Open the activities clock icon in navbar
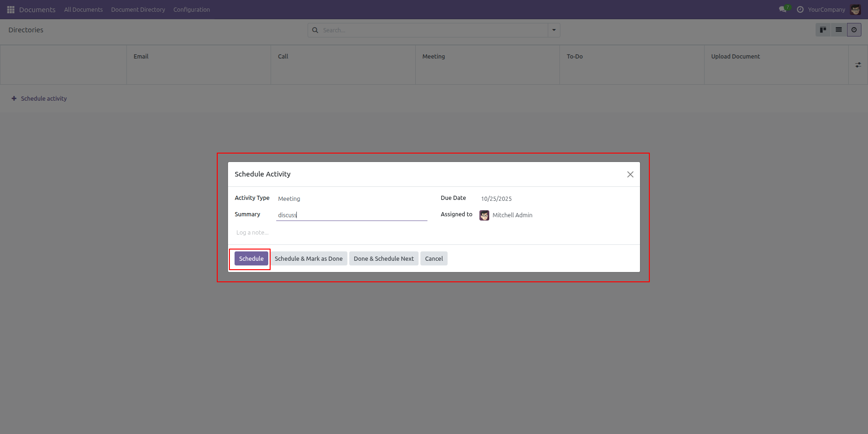Screen dimensions: 868x434 tap(800, 9)
